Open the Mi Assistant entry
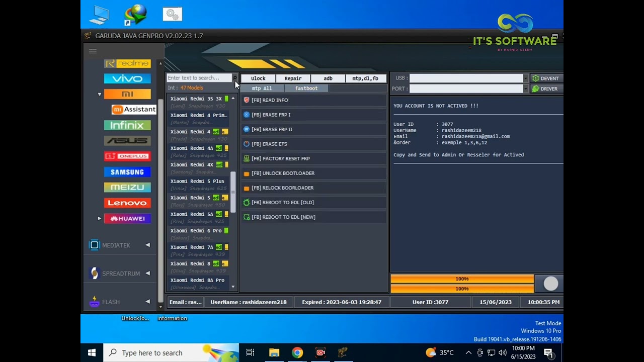Image resolution: width=644 pixels, height=362 pixels. (x=134, y=109)
